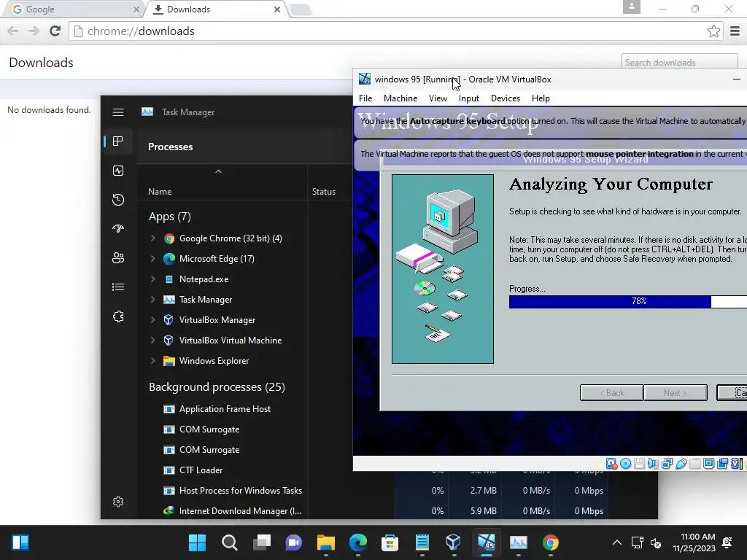The width and height of the screenshot is (747, 560).
Task: Click the Search downloads field
Action: click(x=679, y=63)
